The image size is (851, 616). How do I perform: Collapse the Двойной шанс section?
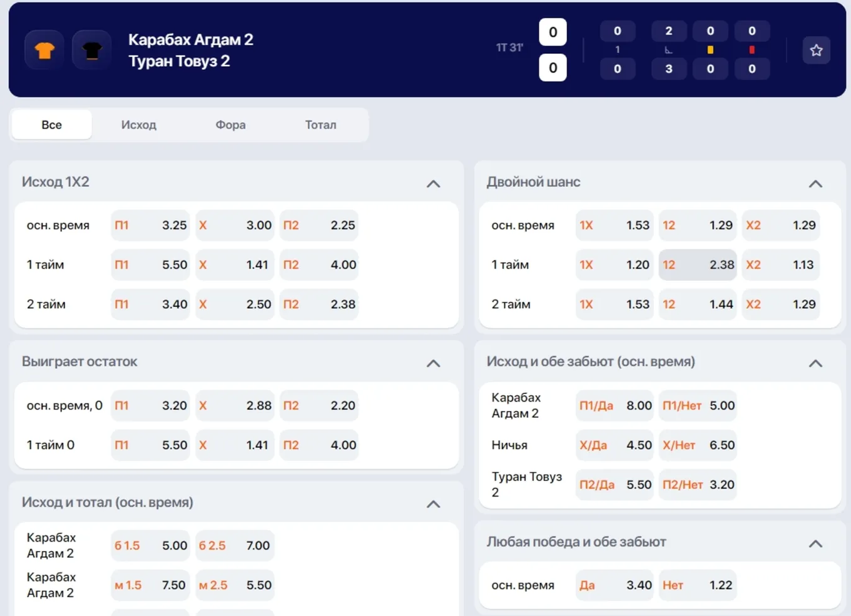coord(815,183)
